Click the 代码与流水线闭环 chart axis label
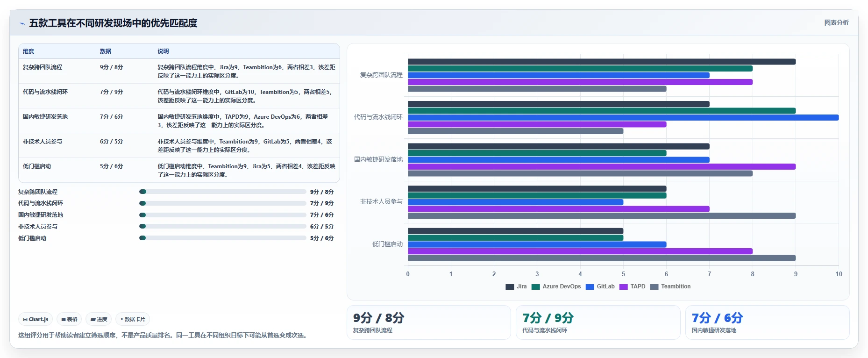This screenshot has width=868, height=358. [378, 117]
